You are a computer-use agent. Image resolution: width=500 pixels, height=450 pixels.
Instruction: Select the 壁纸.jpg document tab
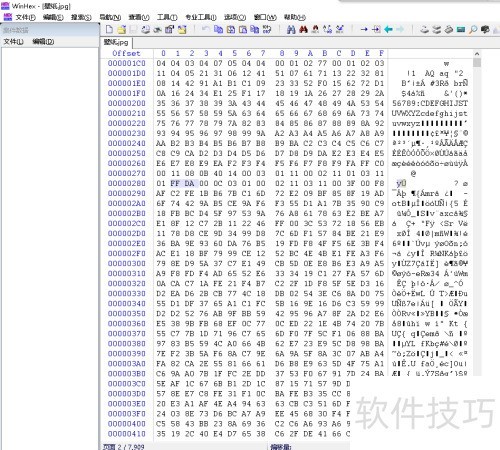click(x=116, y=42)
